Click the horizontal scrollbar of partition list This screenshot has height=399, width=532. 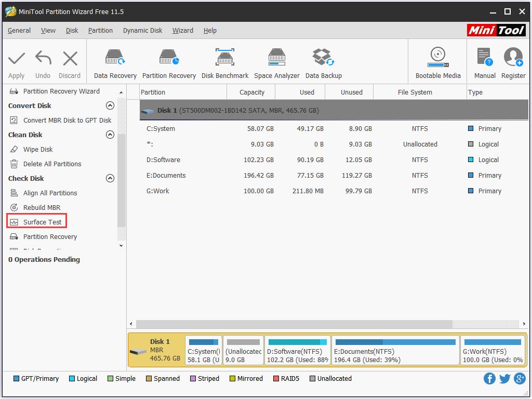tap(291, 324)
